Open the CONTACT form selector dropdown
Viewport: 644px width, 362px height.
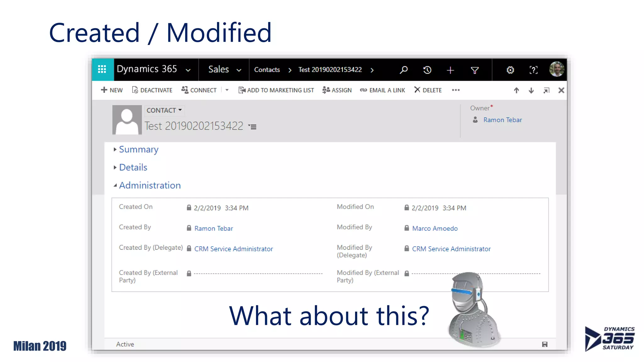164,110
